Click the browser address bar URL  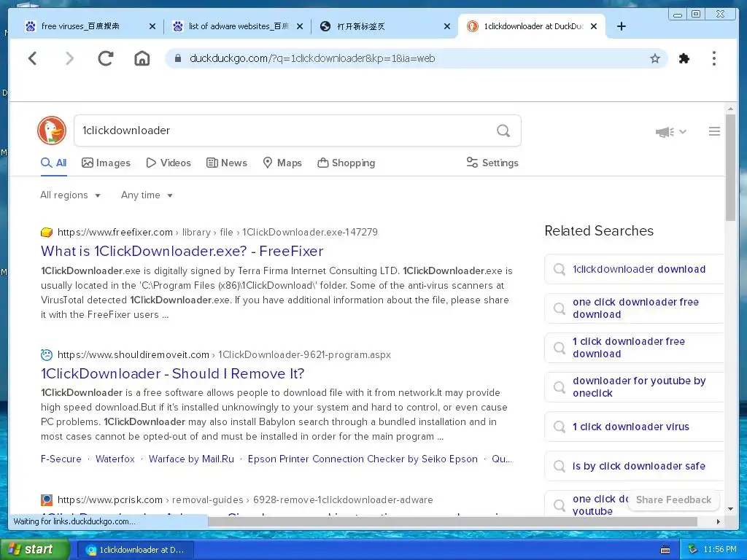click(x=312, y=58)
